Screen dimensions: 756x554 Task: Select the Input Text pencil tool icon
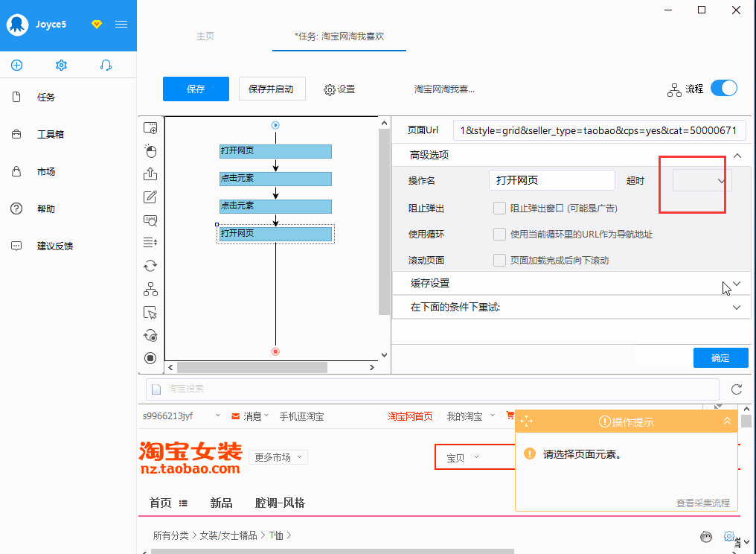pyautogui.click(x=150, y=197)
